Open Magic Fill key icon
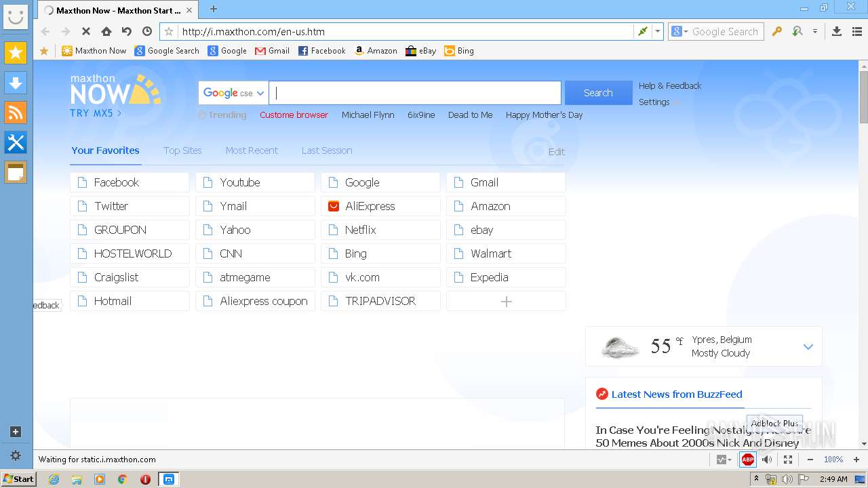Viewport: 868px width, 488px height. 777,31
